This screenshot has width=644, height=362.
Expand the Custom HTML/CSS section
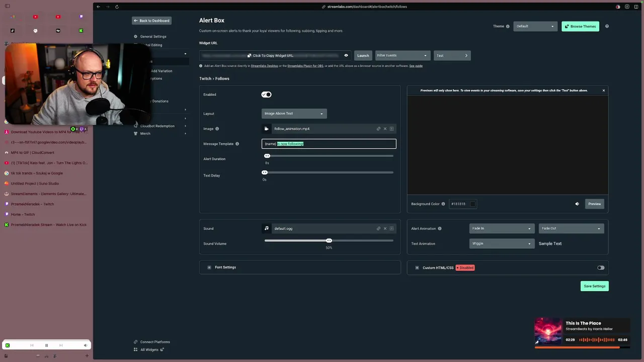click(x=417, y=268)
